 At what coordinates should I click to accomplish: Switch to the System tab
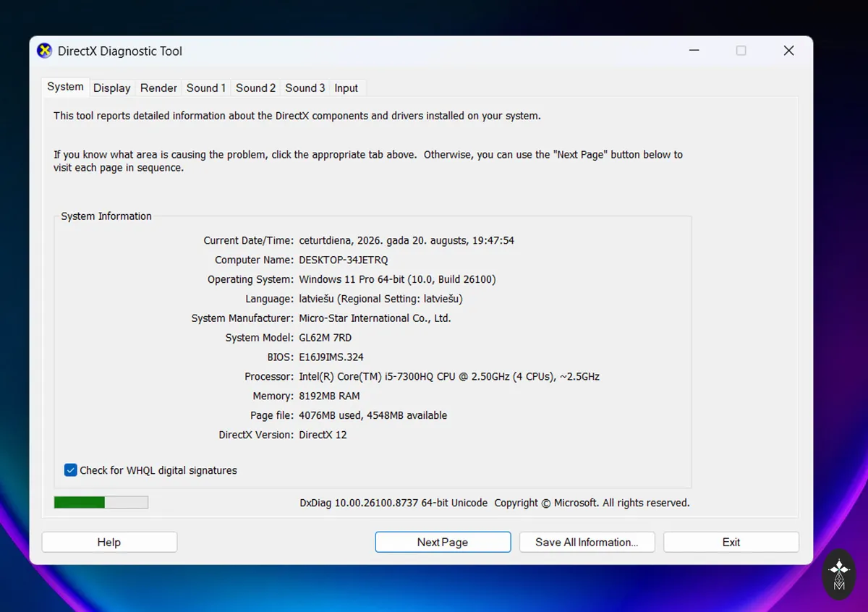click(65, 87)
